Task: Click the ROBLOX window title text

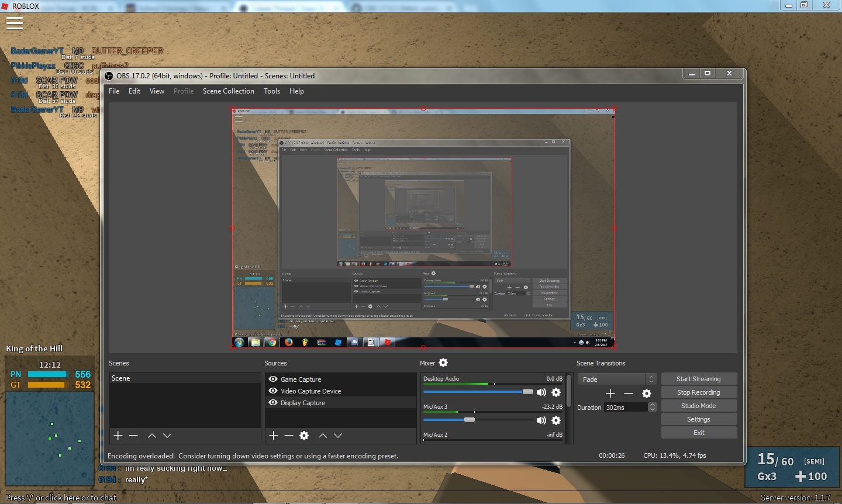Action: pyautogui.click(x=26, y=6)
